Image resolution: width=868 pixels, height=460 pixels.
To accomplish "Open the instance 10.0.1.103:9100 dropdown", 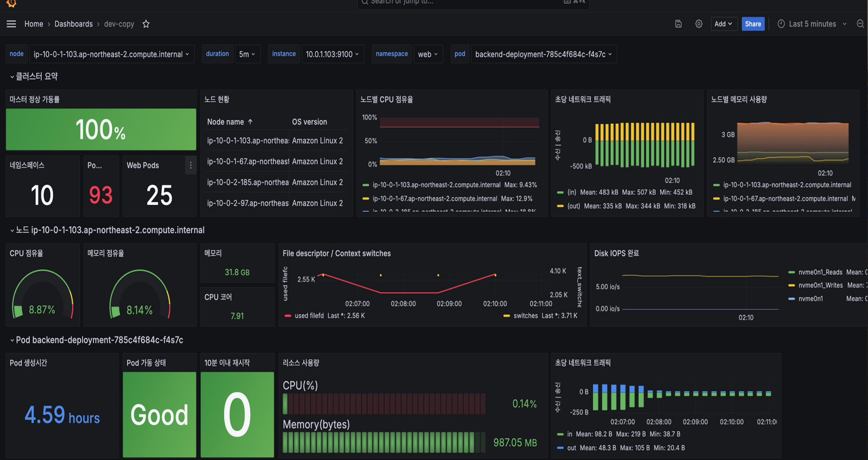I will point(332,54).
